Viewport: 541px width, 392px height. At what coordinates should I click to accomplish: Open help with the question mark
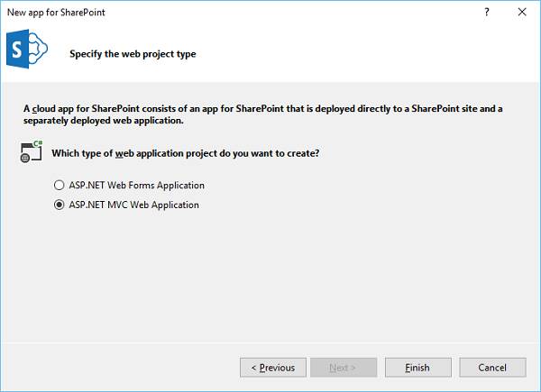tap(486, 13)
